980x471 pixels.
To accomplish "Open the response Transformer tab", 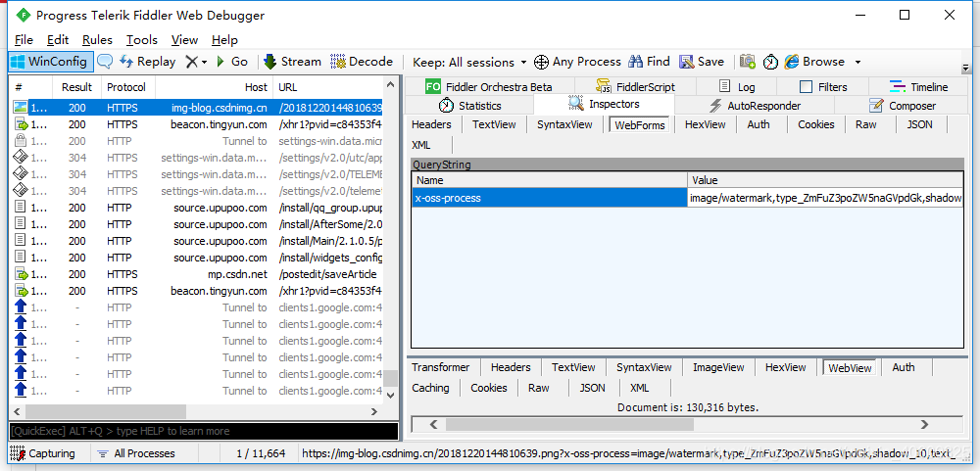I will [441, 367].
